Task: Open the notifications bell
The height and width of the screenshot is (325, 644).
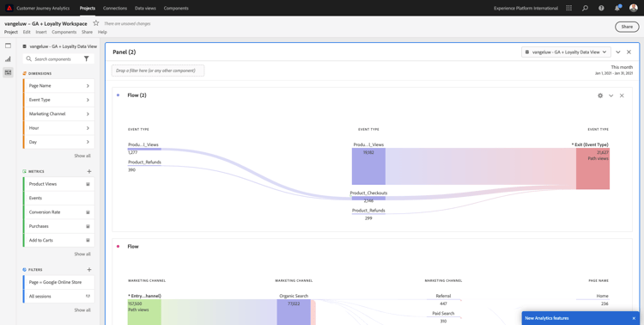Action: [x=617, y=8]
